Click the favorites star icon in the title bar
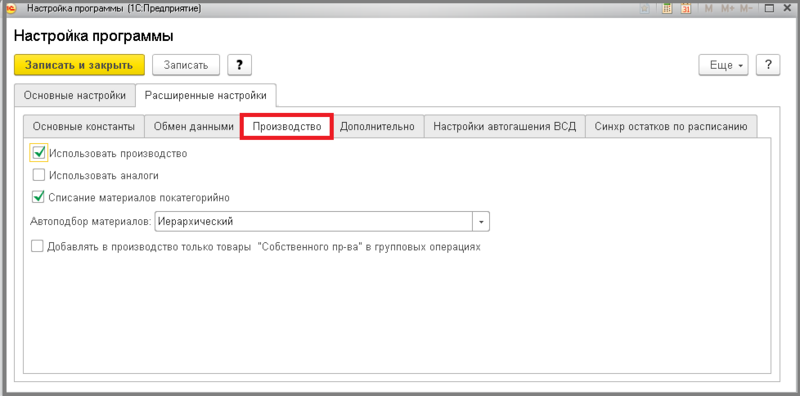This screenshot has width=800, height=396. pos(644,8)
